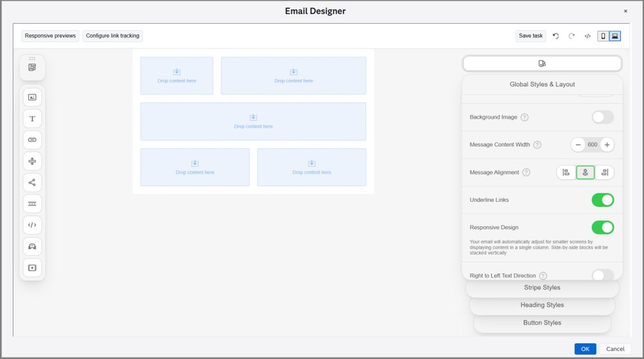Confirm with the OK button
644x359 pixels.
point(585,349)
